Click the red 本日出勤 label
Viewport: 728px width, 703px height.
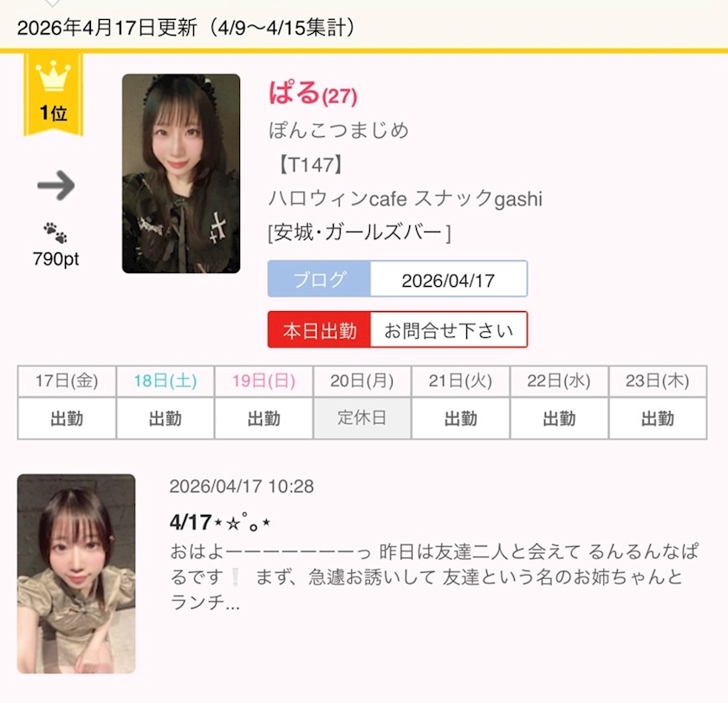(320, 329)
